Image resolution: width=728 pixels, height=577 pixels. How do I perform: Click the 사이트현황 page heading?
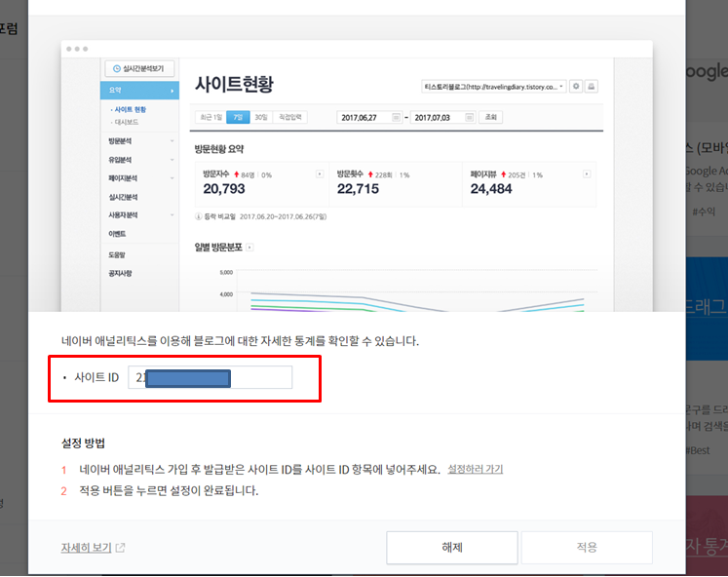click(x=234, y=84)
